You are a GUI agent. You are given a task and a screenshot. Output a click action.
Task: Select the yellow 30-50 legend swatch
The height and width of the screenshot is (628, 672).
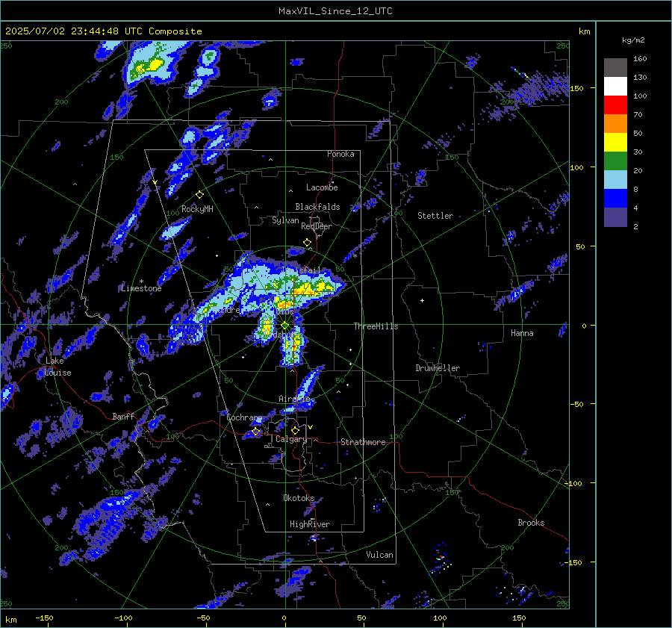[615, 143]
